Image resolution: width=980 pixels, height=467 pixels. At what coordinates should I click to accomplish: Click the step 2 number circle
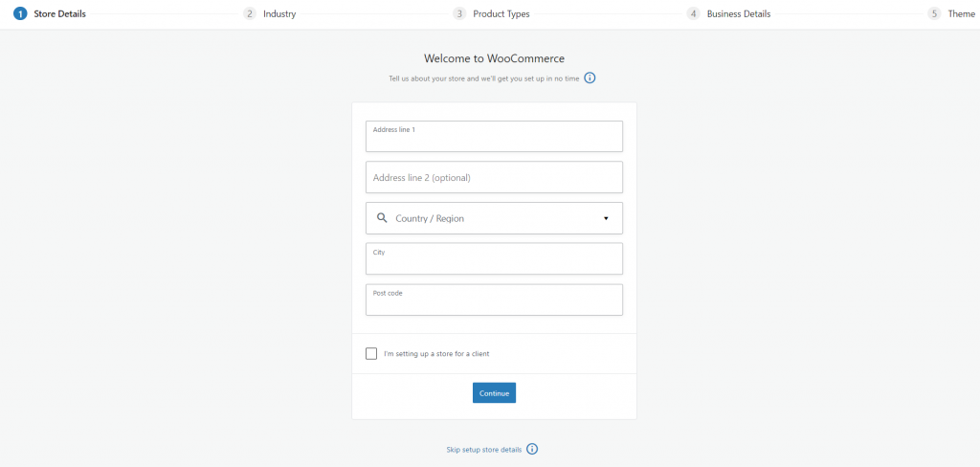250,14
